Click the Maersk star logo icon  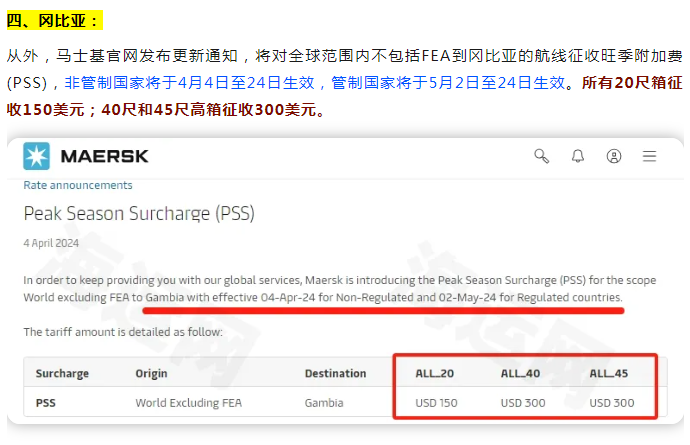pyautogui.click(x=37, y=156)
